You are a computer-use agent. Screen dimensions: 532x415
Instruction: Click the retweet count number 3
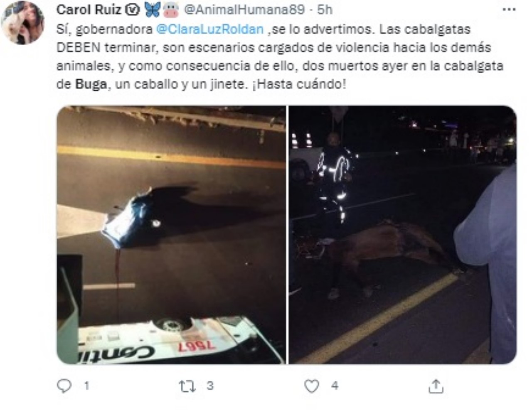pos(210,386)
